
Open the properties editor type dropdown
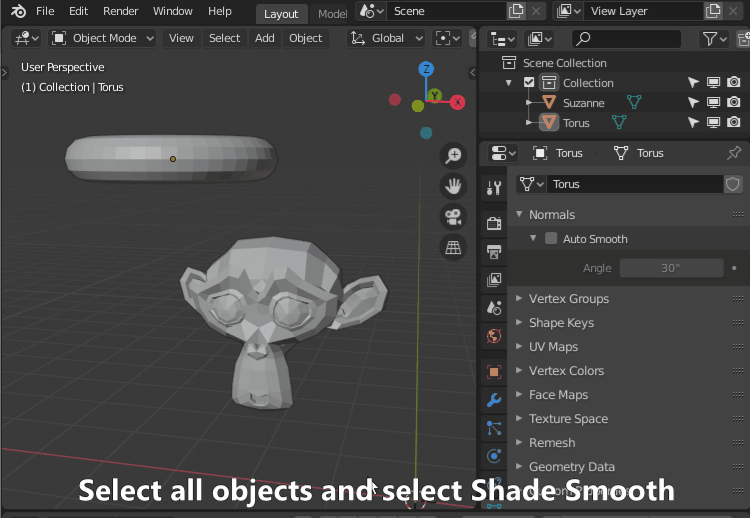[503, 153]
